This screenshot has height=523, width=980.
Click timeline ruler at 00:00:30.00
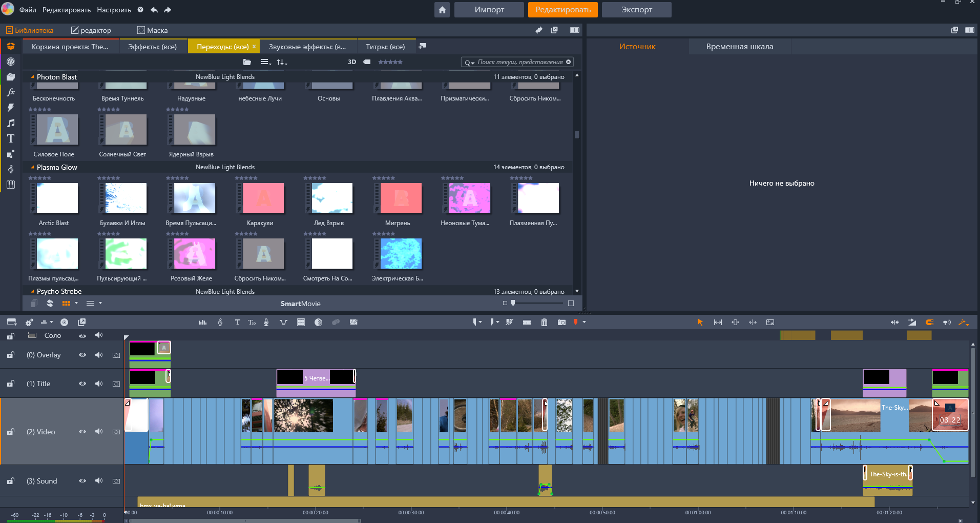tap(411, 512)
